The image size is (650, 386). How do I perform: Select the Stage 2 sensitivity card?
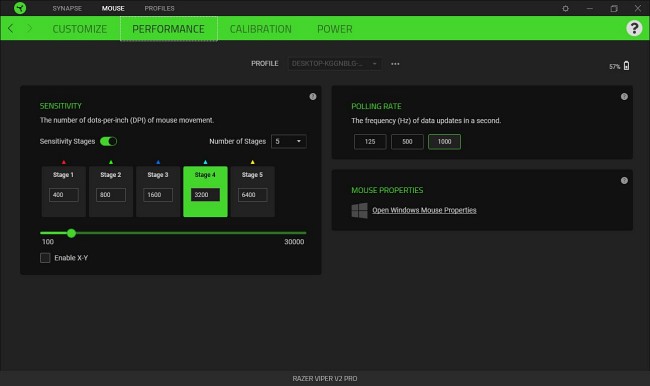tap(111, 192)
